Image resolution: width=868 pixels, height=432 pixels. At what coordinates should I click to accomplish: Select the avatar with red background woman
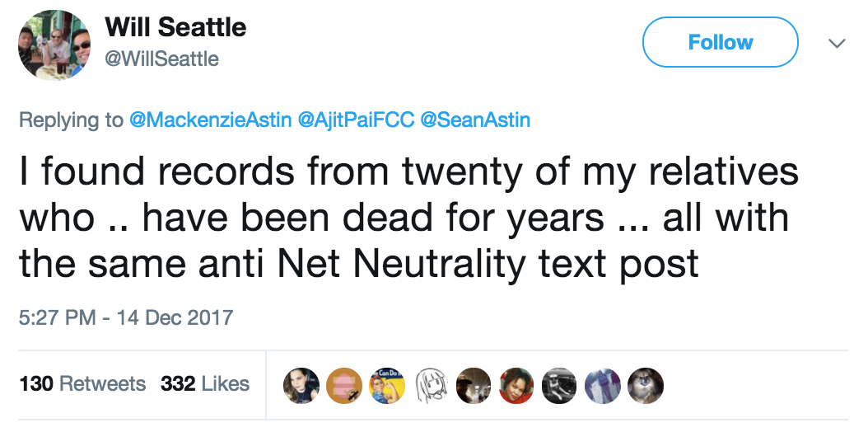(515, 384)
